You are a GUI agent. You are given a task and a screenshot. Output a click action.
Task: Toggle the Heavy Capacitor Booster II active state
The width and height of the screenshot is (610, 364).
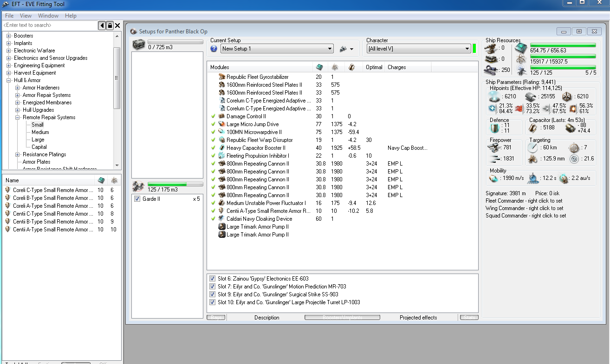tap(213, 148)
